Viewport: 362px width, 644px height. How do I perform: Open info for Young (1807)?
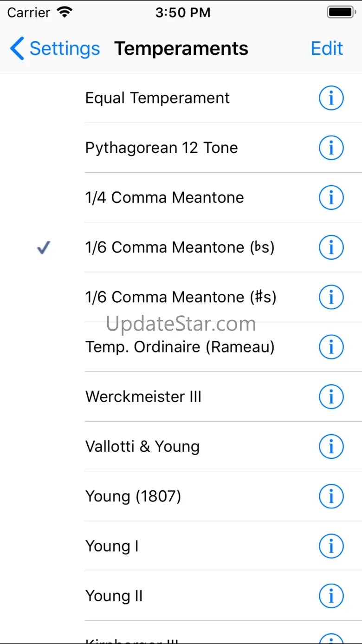(331, 496)
